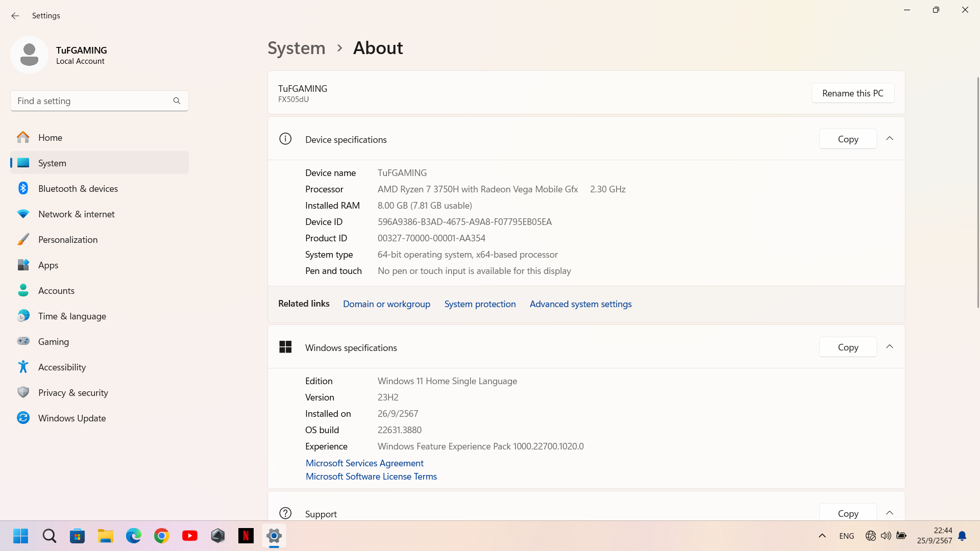Click network globe icon in system tray
This screenshot has height=551, width=980.
click(871, 536)
